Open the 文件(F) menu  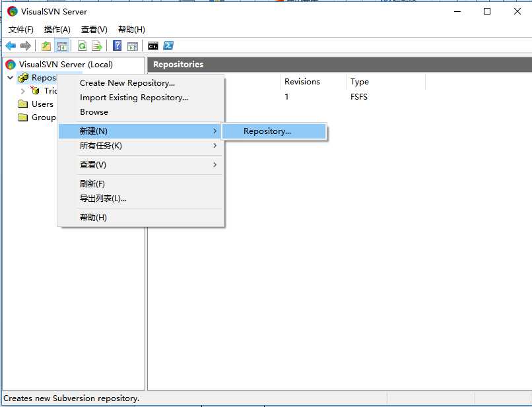pos(21,30)
